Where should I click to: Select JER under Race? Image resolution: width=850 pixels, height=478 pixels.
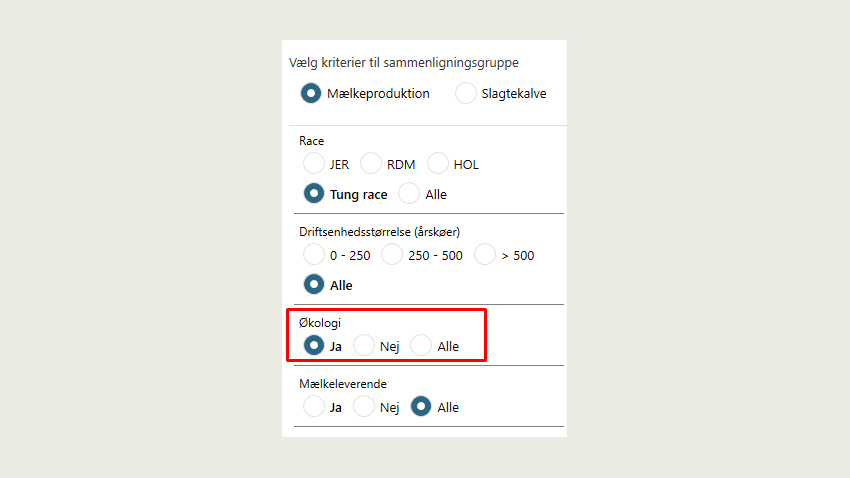[314, 164]
